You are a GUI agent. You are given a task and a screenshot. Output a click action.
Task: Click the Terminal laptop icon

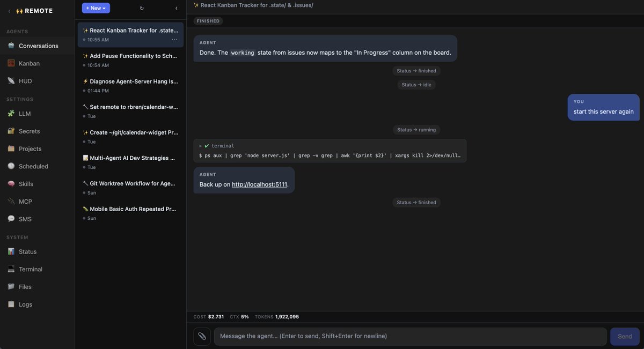coord(11,269)
